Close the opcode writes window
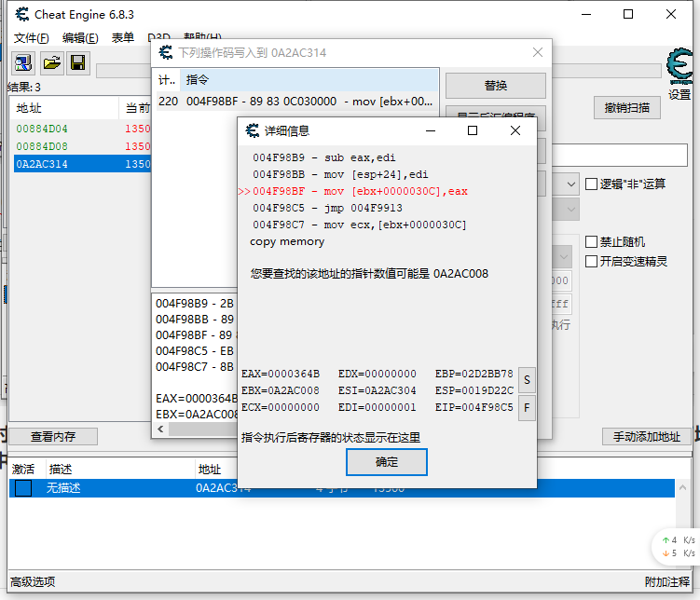The width and height of the screenshot is (700, 600). (536, 53)
